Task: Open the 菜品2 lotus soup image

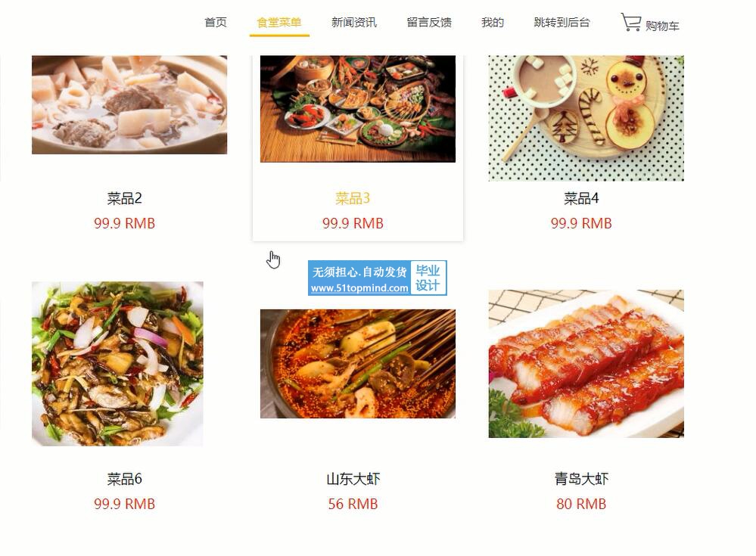Action: 129,104
